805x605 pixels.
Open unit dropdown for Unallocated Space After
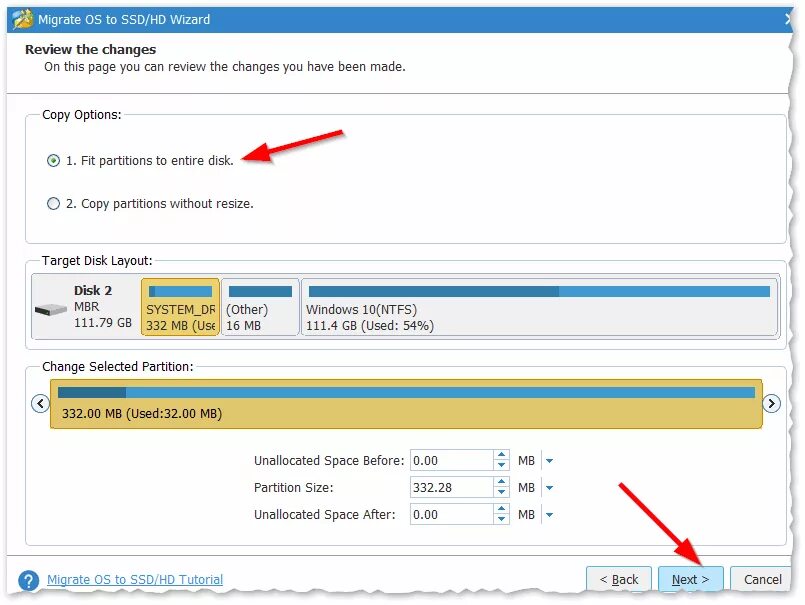(549, 515)
